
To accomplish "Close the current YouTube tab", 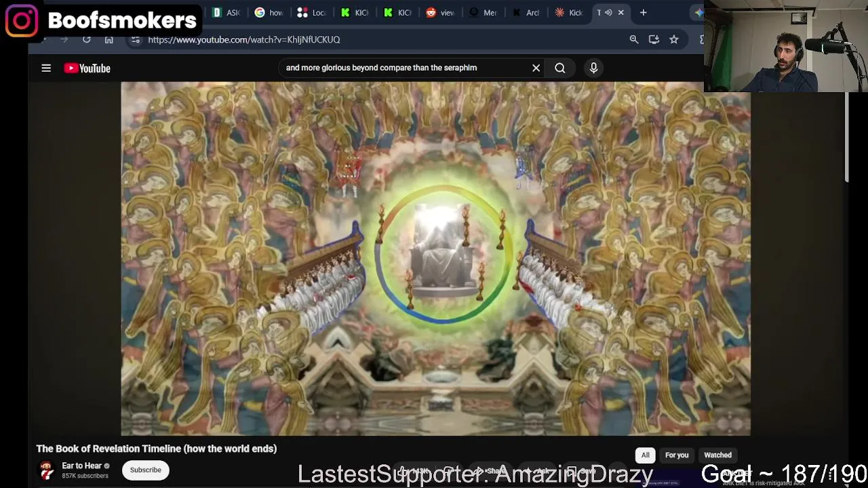I will click(x=620, y=12).
